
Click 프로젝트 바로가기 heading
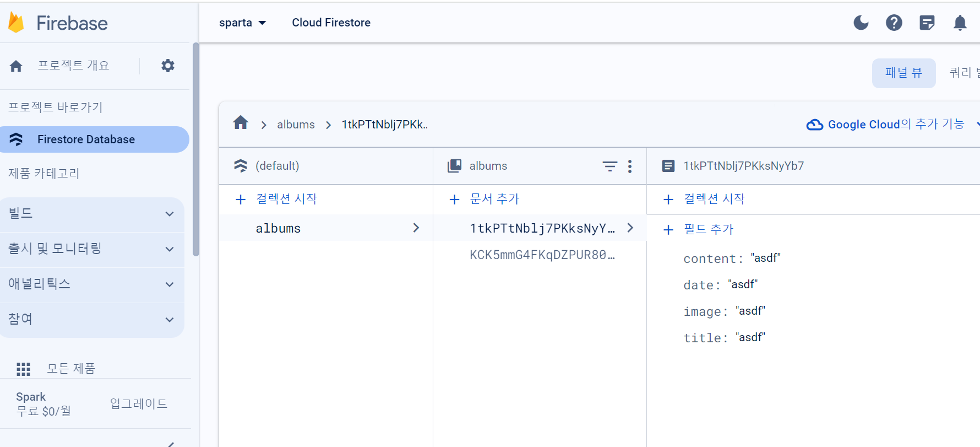(x=56, y=107)
